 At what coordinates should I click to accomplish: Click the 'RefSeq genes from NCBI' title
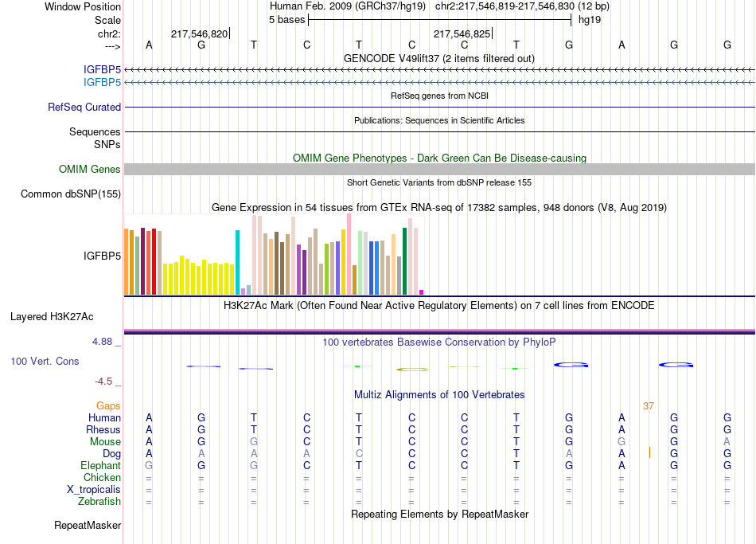(x=439, y=96)
